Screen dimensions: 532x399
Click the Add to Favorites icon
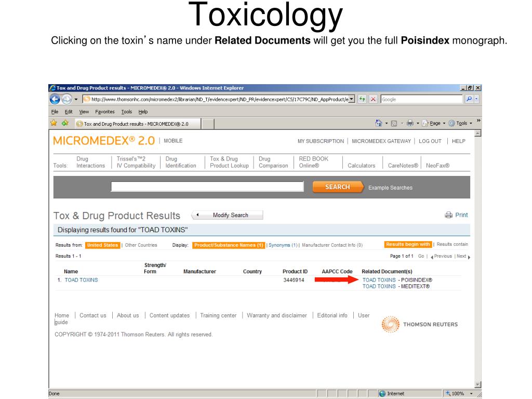65,123
